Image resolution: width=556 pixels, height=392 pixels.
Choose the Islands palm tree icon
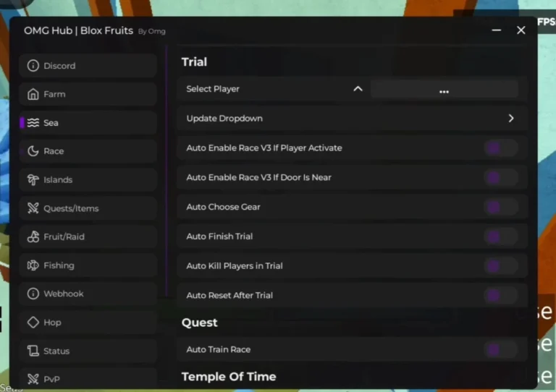pyautogui.click(x=33, y=179)
